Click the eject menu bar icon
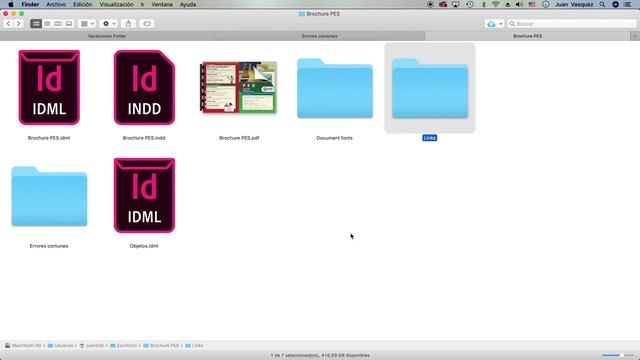640x360 pixels. tap(507, 4)
